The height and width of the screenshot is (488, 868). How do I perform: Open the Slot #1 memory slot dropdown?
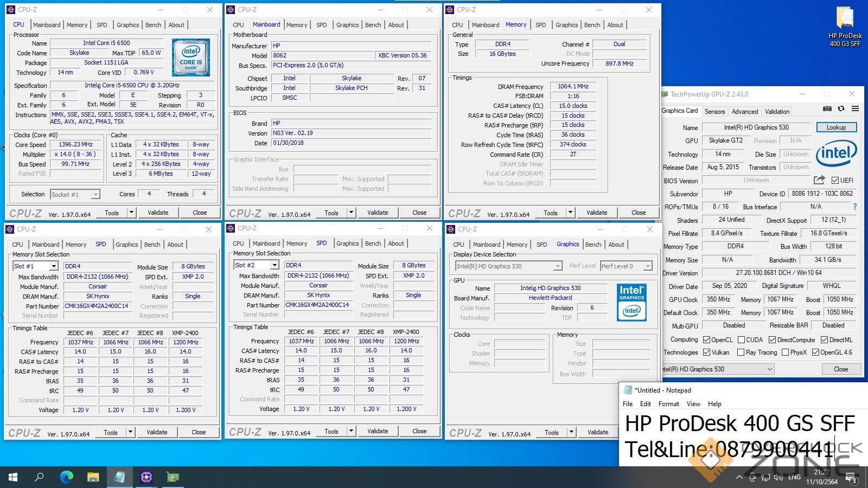coord(54,266)
